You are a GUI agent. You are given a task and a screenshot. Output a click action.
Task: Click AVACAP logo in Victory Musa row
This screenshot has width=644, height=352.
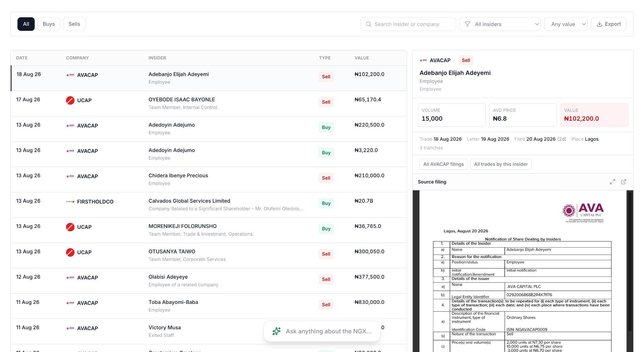pyautogui.click(x=70, y=328)
